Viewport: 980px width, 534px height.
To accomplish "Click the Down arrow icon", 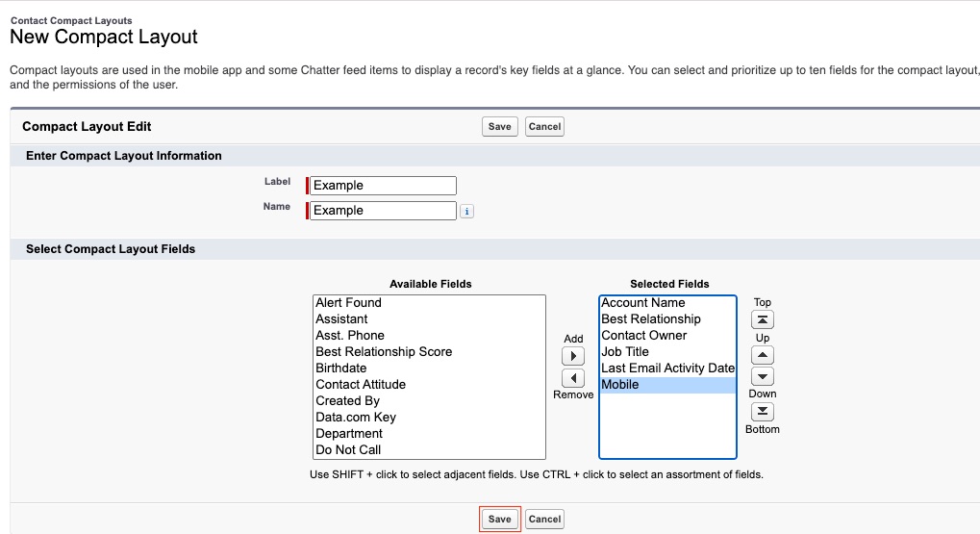I will tap(762, 376).
